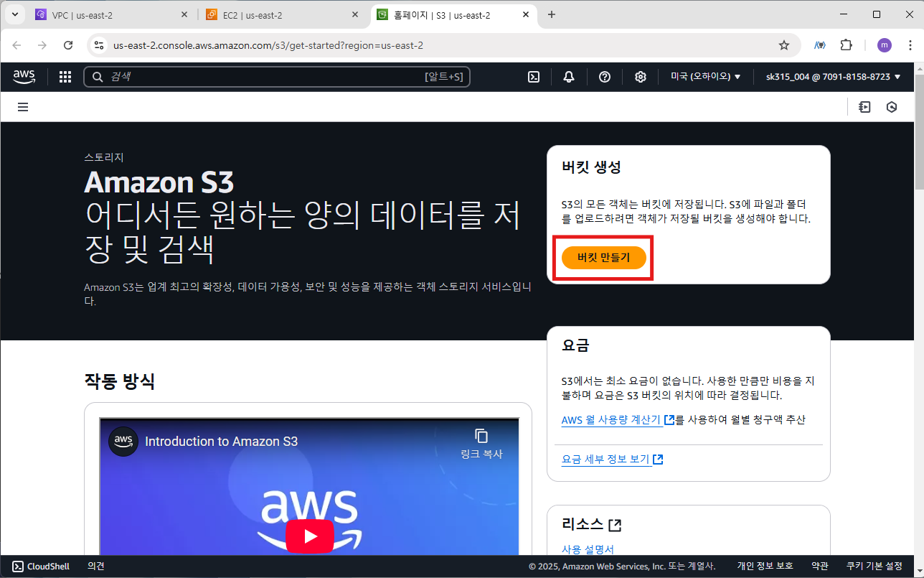
Task: Click the browser address bar URL
Action: pos(268,45)
